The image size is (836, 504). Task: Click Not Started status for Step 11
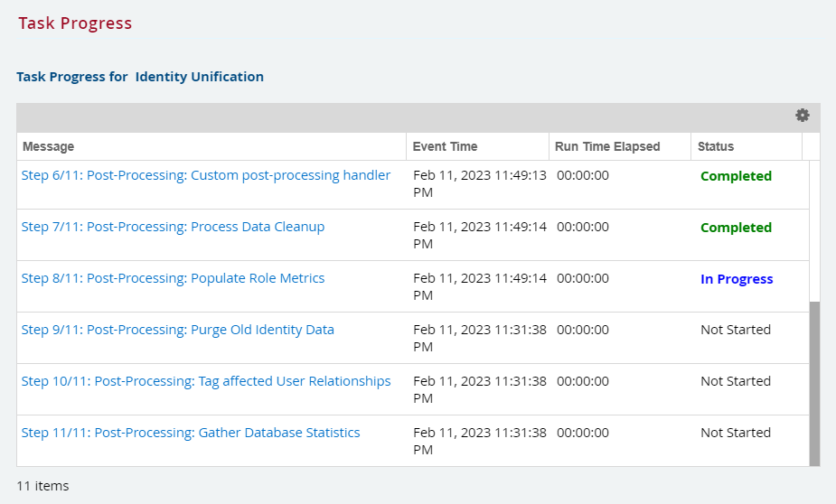[736, 433]
